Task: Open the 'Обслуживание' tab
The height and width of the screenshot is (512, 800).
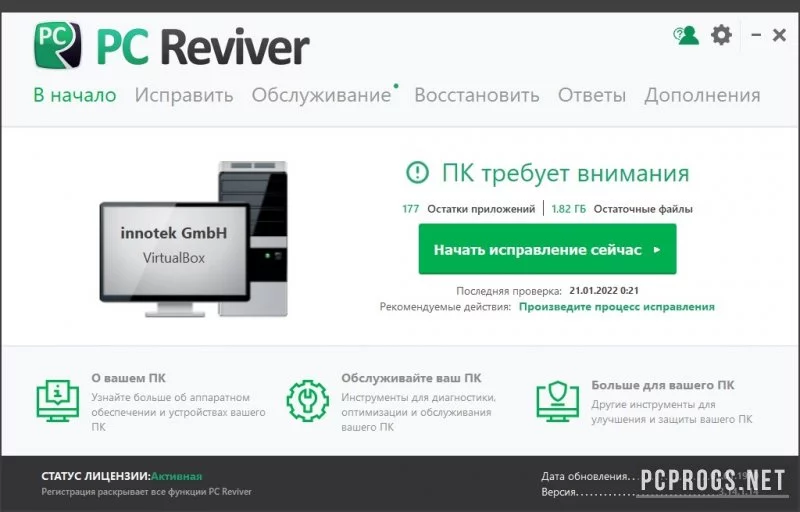Action: click(321, 95)
